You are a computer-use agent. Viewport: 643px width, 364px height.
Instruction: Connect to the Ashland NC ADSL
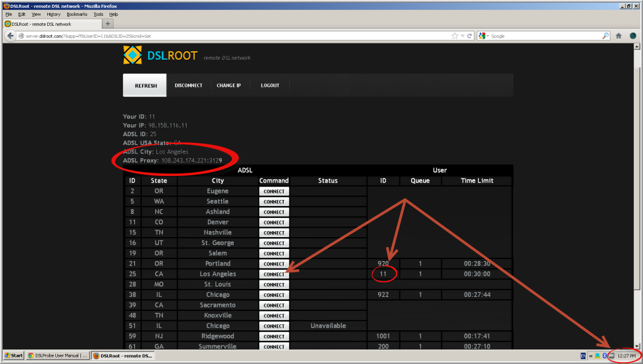click(274, 212)
